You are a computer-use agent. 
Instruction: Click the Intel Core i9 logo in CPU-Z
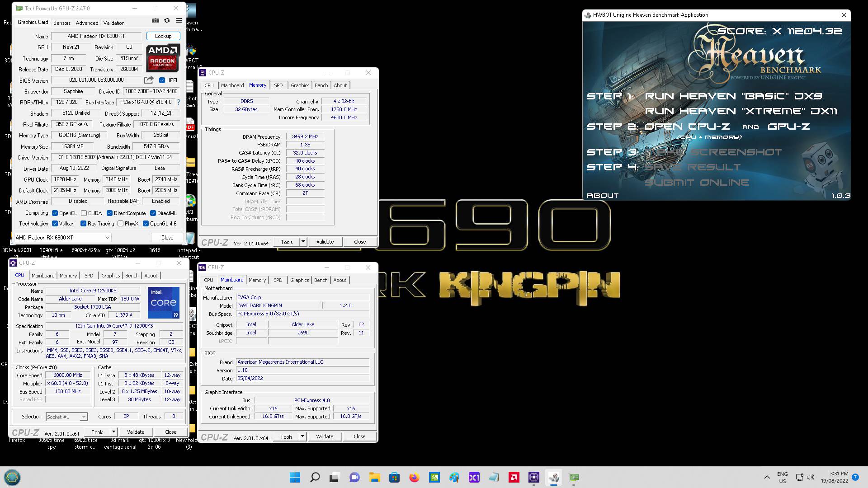point(164,302)
